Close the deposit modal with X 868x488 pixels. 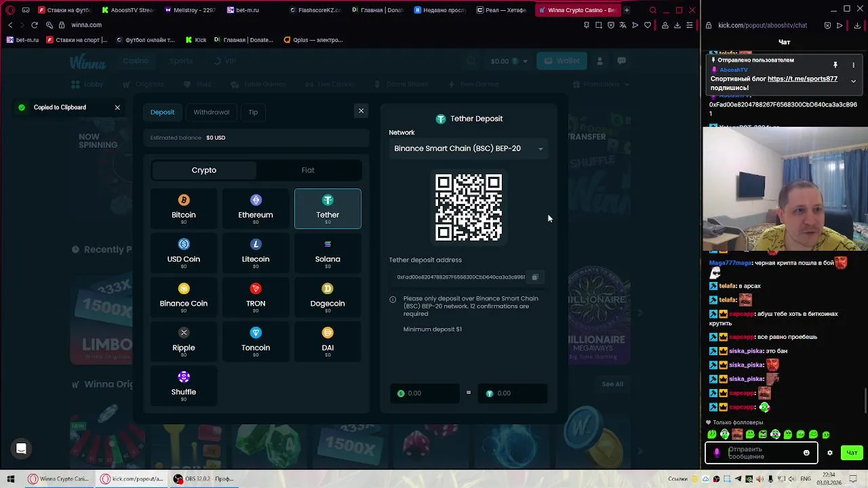361,110
